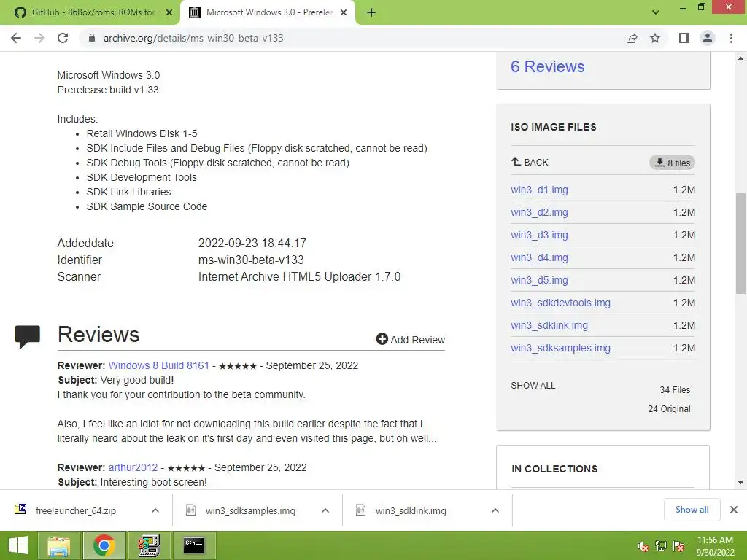
Task: Click the 34 Files count
Action: click(675, 390)
